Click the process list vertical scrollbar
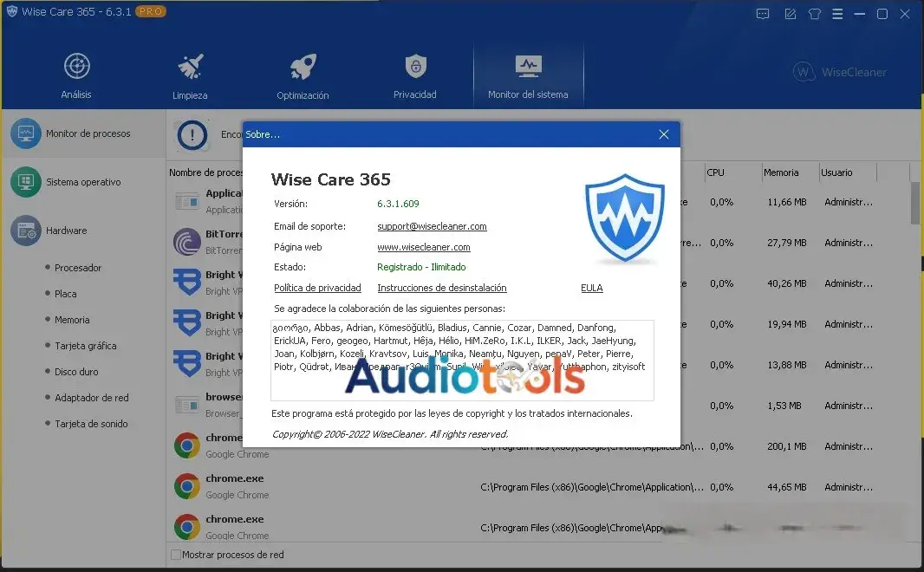 click(915, 202)
